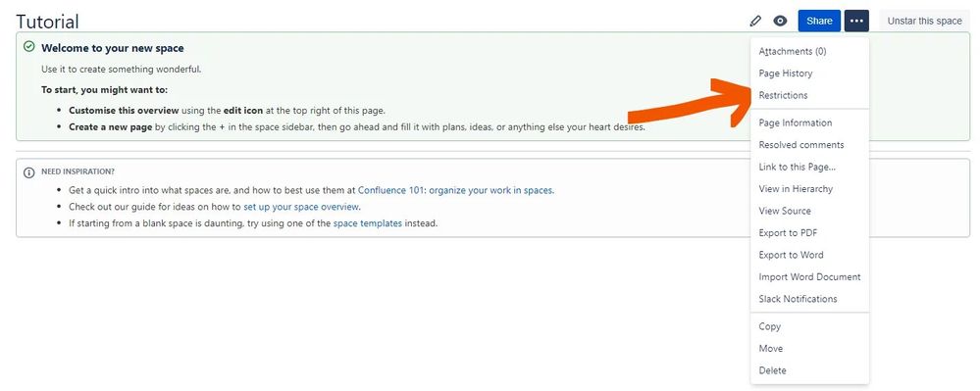980x391 pixels.
Task: Click the Tutorial page title
Action: point(47,22)
